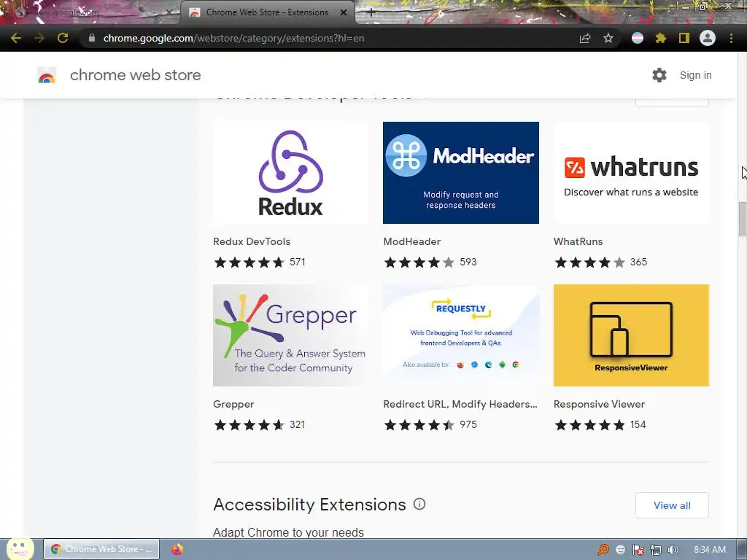Open web store settings gear

point(659,75)
